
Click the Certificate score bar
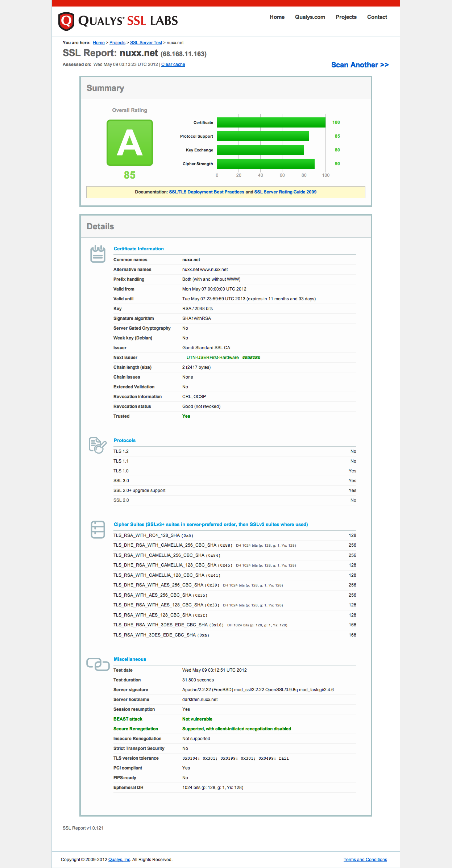pos(271,122)
